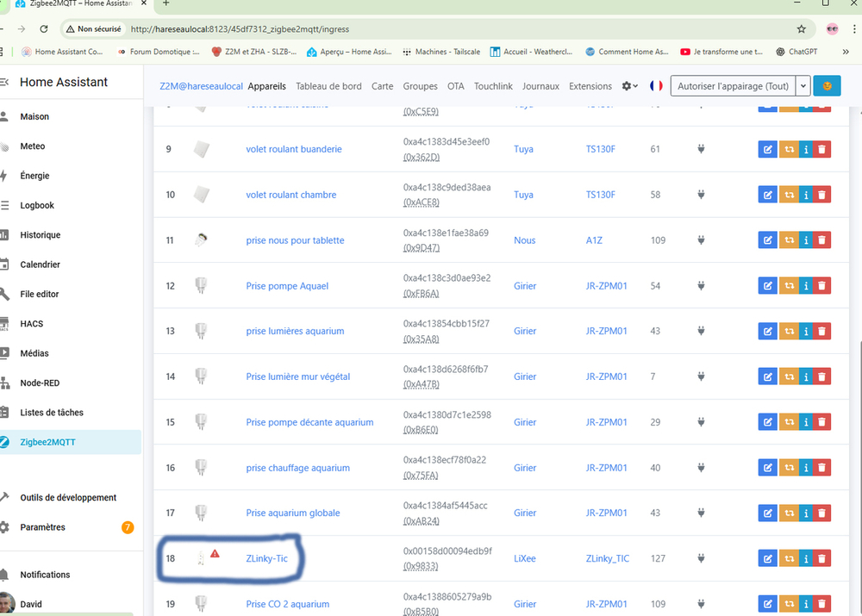Bookmark this page with the star icon
This screenshot has width=862, height=616.
802,29
